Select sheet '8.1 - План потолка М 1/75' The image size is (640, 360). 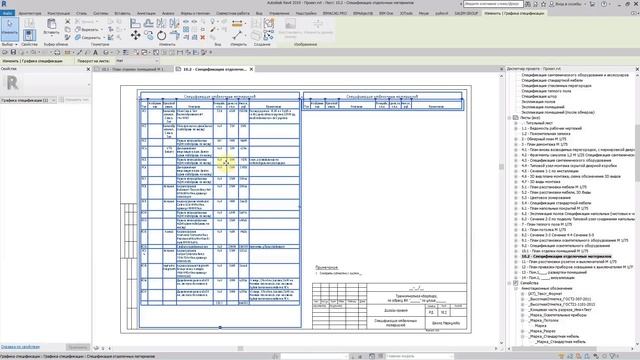[544, 230]
